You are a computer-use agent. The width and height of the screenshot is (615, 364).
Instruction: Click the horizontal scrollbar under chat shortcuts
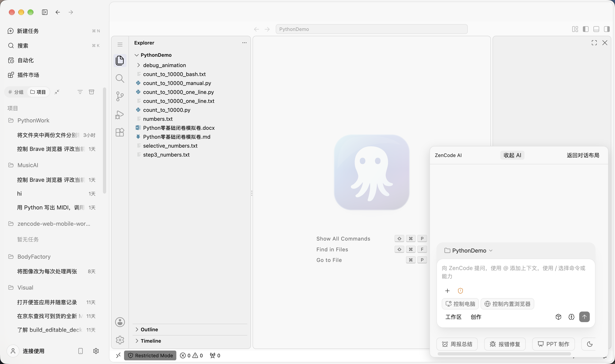point(504,354)
